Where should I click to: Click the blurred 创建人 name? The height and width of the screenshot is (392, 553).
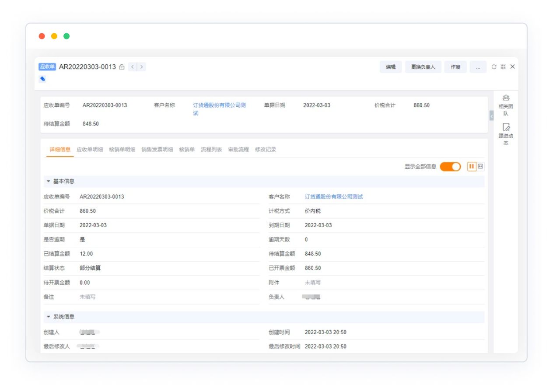pos(90,332)
